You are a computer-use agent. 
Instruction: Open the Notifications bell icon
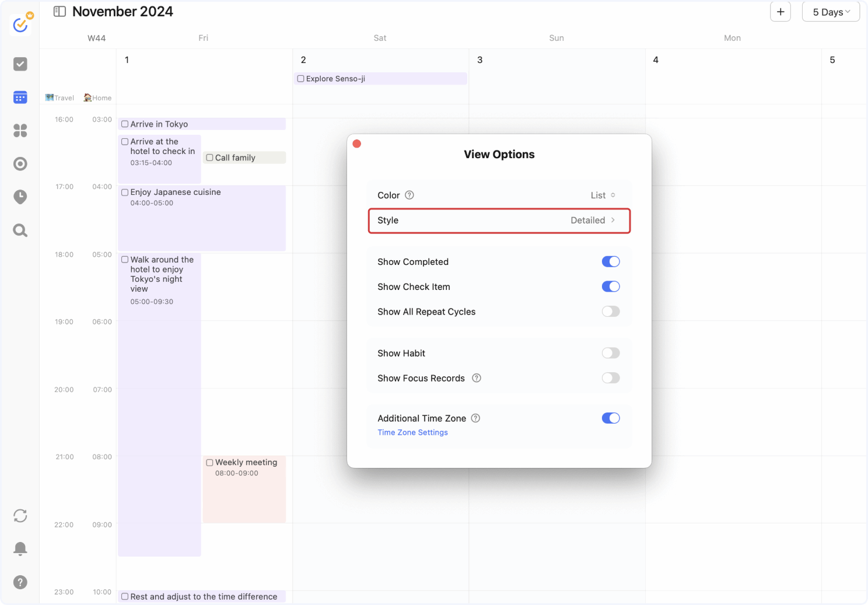pos(20,548)
